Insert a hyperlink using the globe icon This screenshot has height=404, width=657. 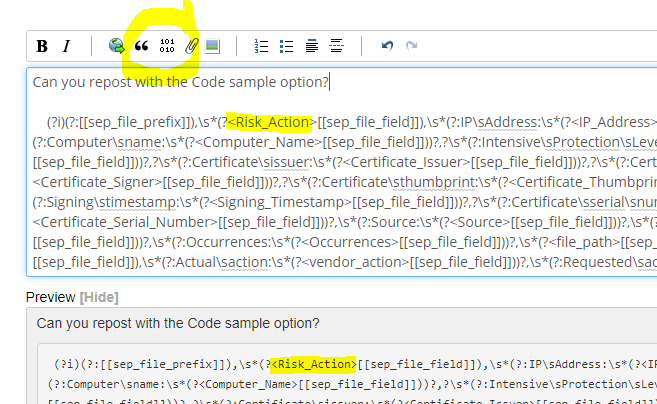coord(116,45)
